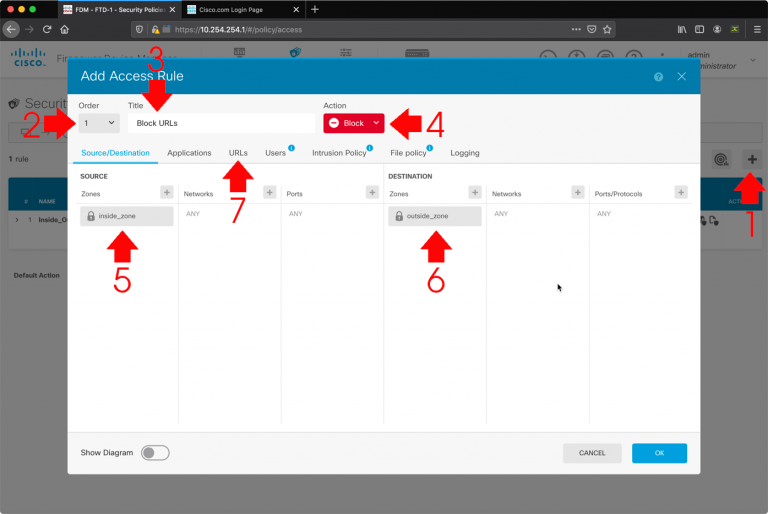Screen dimensions: 768x514
Task: Open the admin user menu chevron
Action: coord(753,60)
